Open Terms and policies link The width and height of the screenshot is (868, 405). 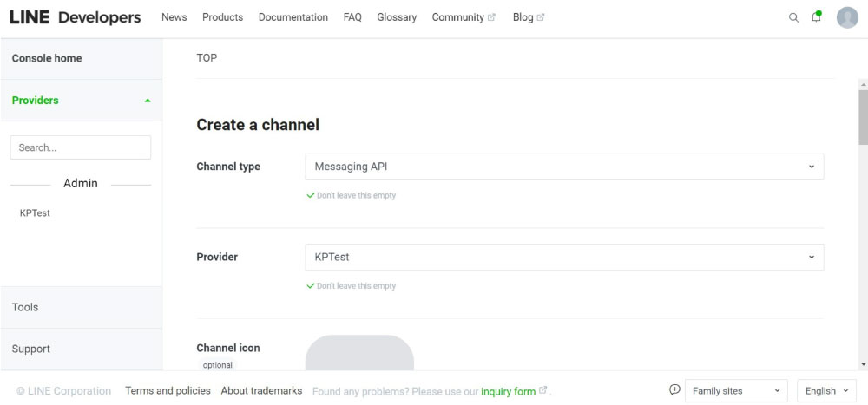click(168, 390)
